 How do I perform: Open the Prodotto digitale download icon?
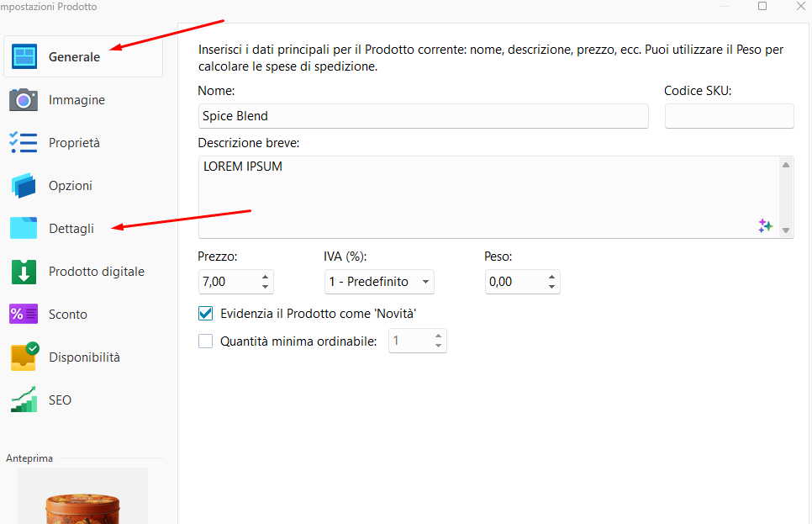24,272
